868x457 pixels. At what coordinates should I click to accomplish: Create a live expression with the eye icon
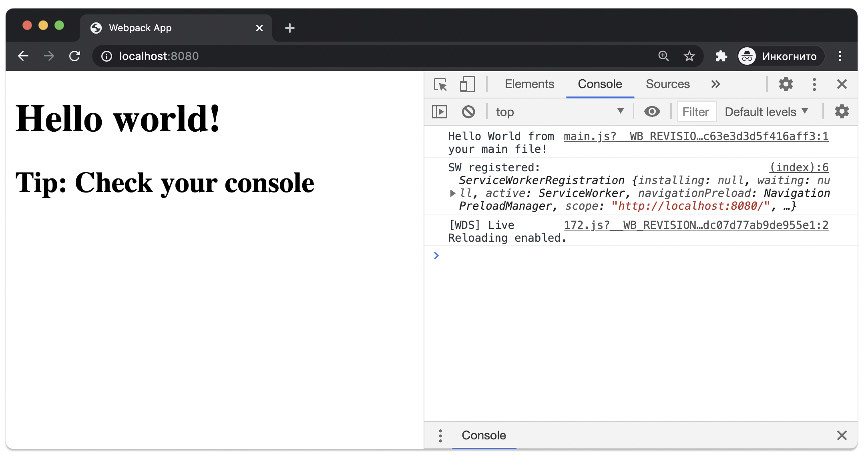[652, 112]
